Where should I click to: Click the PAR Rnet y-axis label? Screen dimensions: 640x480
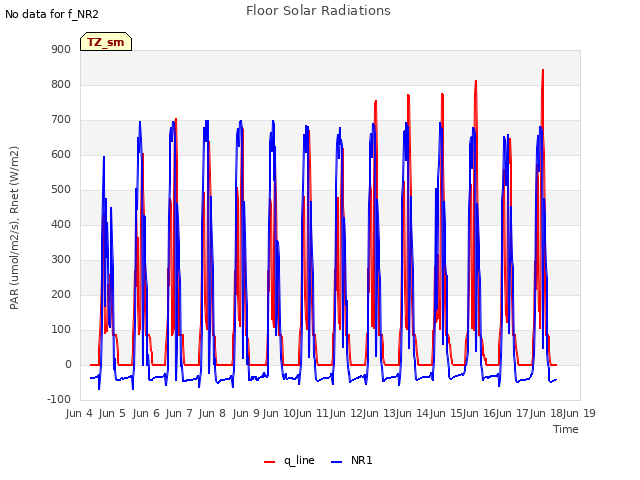tap(14, 228)
